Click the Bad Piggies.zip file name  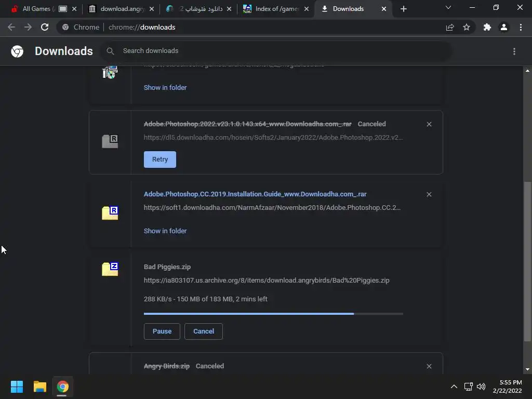click(x=167, y=267)
